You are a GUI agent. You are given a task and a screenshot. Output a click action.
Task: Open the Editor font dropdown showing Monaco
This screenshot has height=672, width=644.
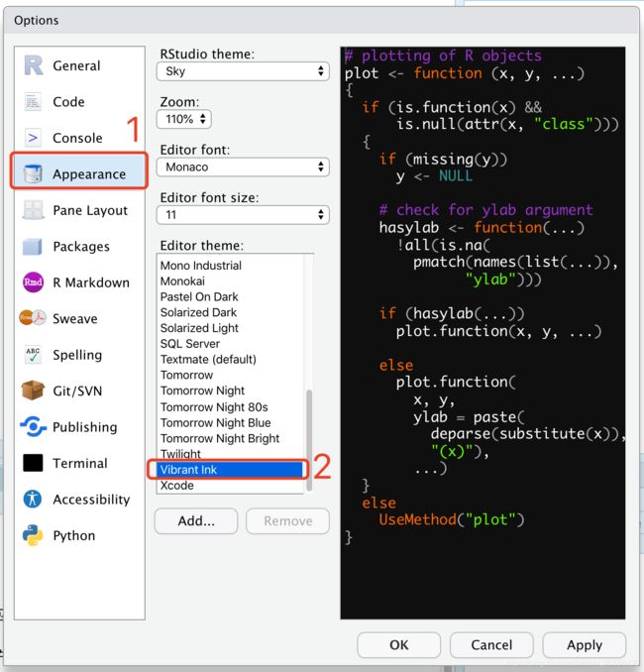(243, 167)
